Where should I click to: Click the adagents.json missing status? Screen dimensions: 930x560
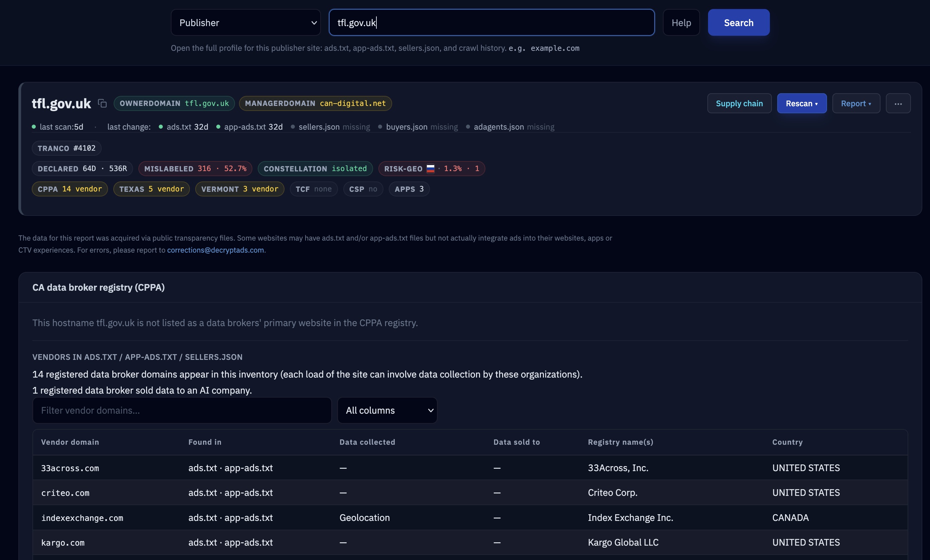(x=510, y=127)
